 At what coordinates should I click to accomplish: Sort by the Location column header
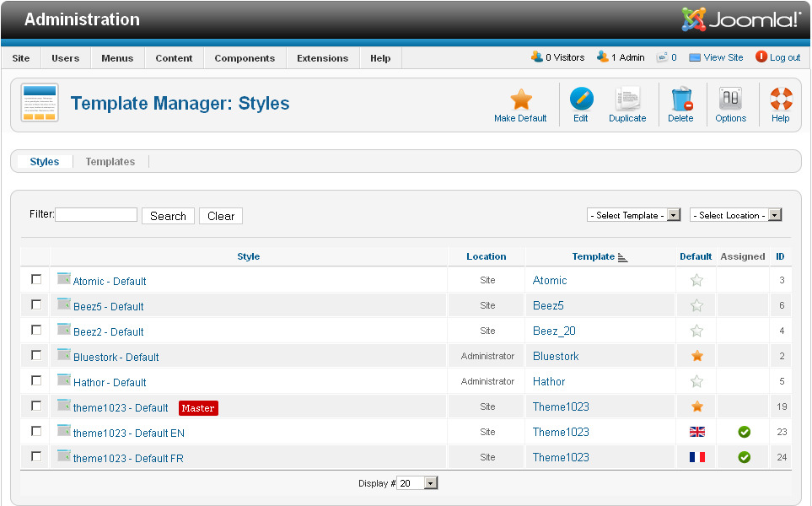[x=487, y=257]
